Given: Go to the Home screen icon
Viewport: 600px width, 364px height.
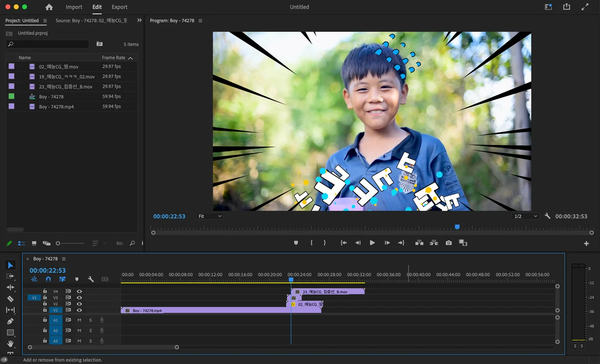Looking at the screenshot, I should pyautogui.click(x=49, y=7).
